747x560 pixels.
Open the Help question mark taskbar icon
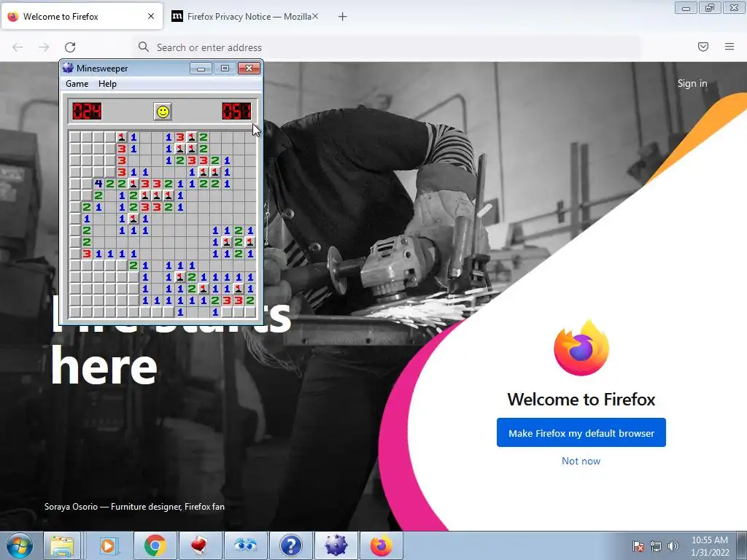click(x=290, y=545)
